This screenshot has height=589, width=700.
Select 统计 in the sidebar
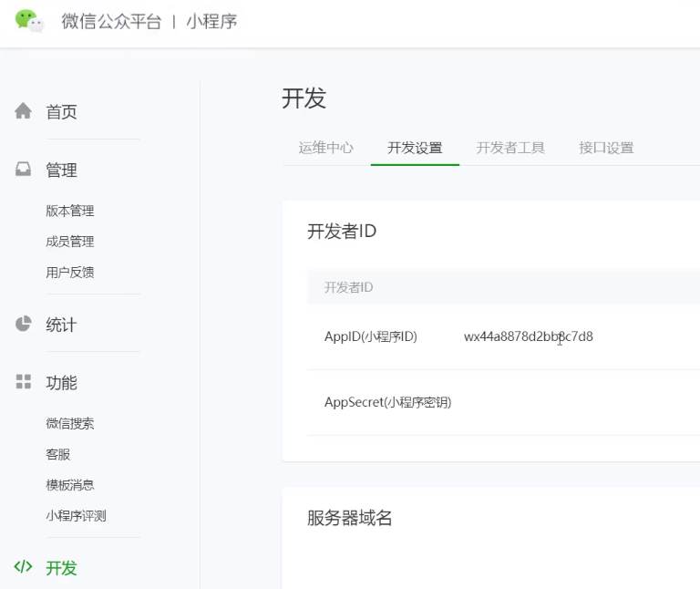[x=62, y=325]
